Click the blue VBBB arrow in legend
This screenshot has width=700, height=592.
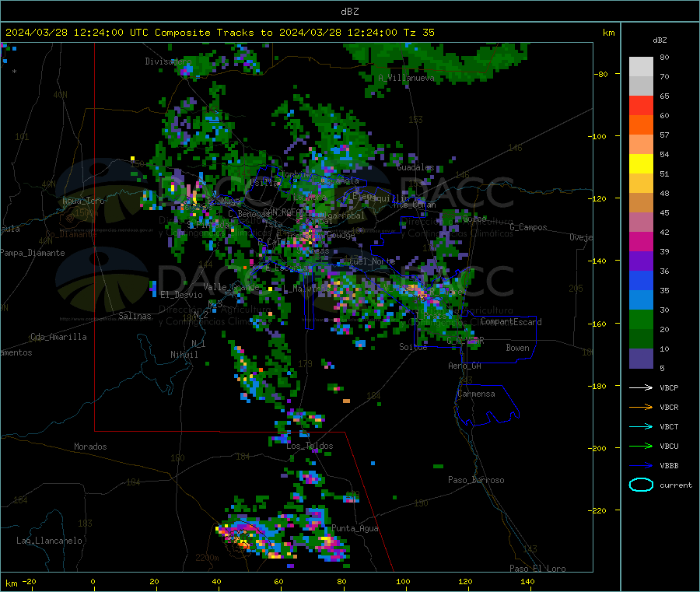[x=641, y=466]
